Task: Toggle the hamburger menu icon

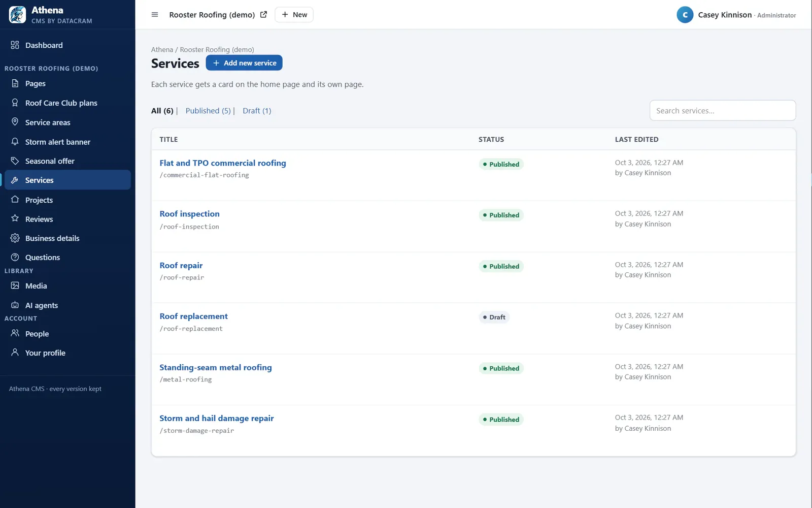Action: [155, 15]
